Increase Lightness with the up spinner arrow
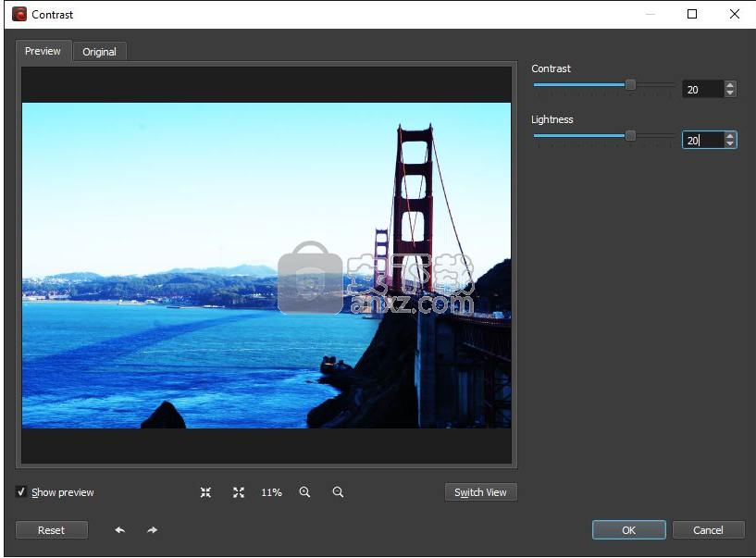Image resolution: width=756 pixels, height=558 pixels. [730, 135]
